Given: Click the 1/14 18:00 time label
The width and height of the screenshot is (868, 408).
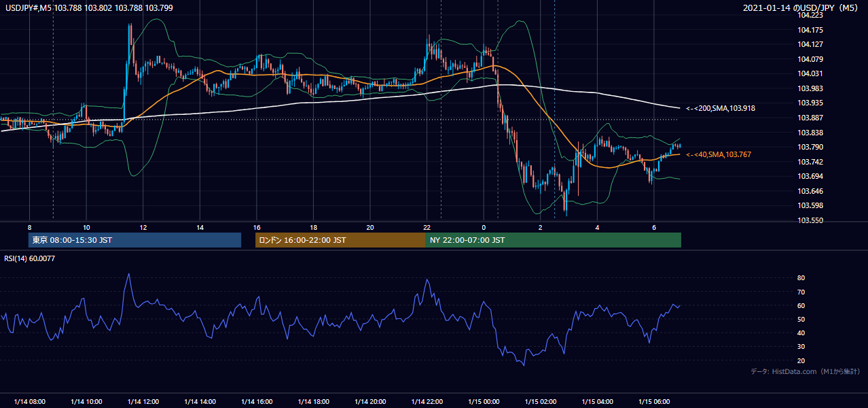Looking at the screenshot, I should (313, 402).
